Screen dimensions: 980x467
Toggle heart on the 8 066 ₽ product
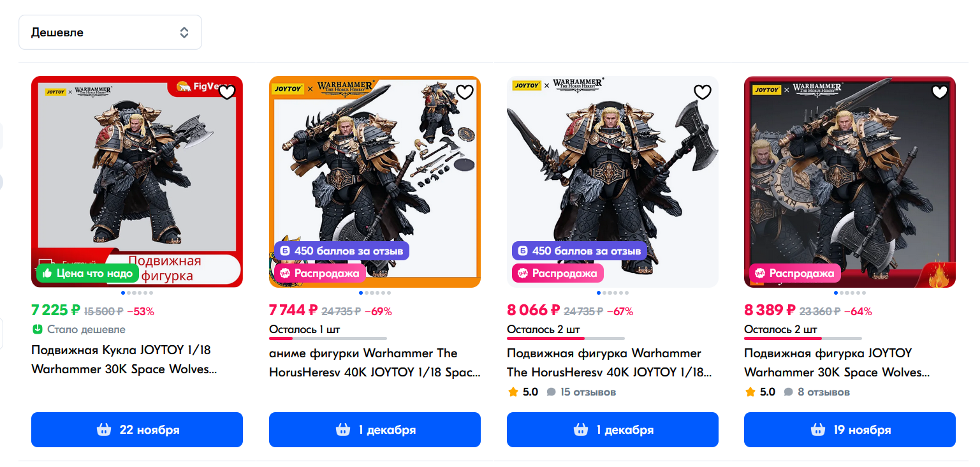[703, 93]
